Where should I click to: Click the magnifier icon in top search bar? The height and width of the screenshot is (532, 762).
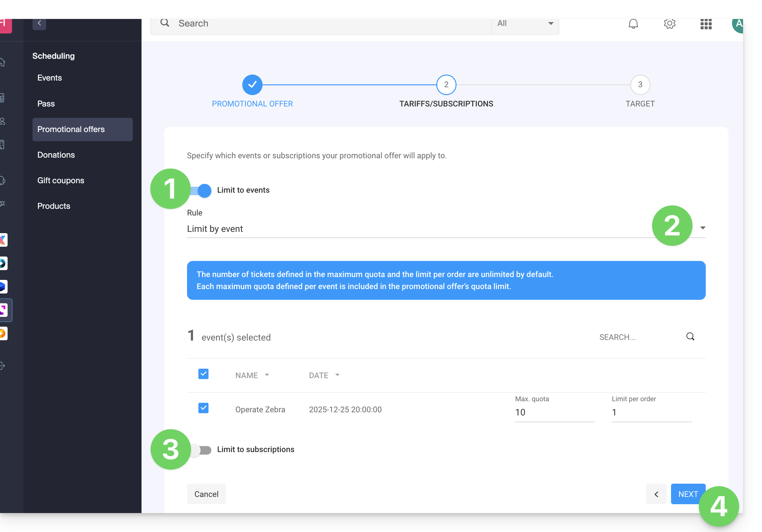pyautogui.click(x=165, y=23)
